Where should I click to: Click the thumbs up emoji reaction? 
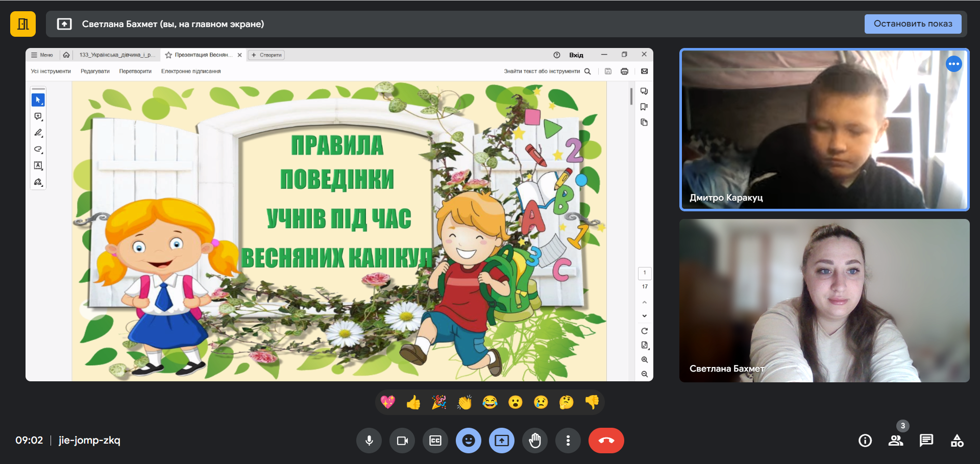(x=413, y=403)
